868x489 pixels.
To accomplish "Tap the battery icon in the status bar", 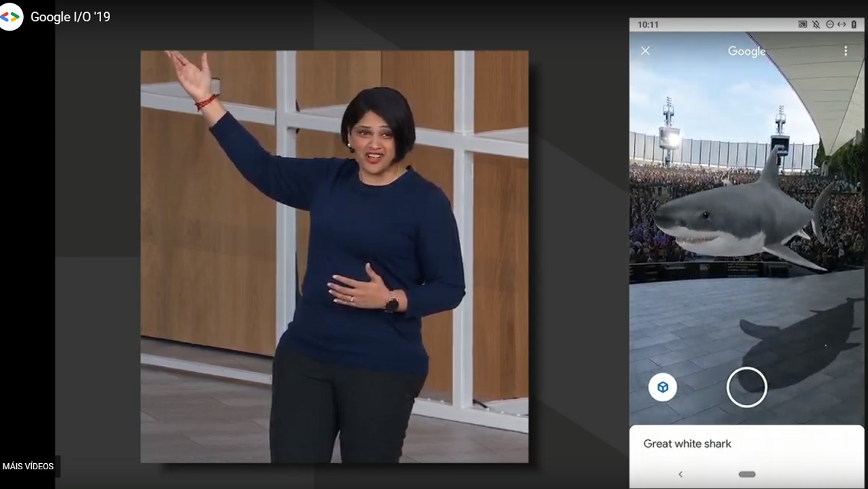I will 854,24.
